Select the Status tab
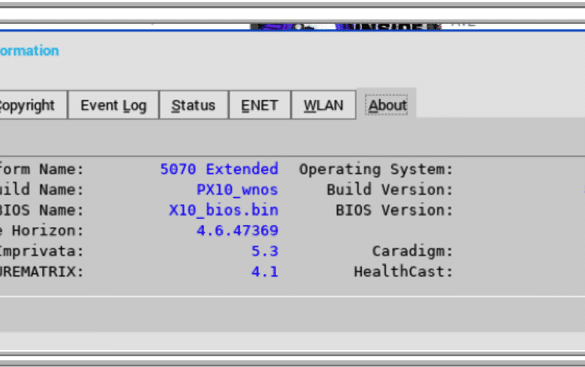This screenshot has width=585, height=367. point(193,105)
